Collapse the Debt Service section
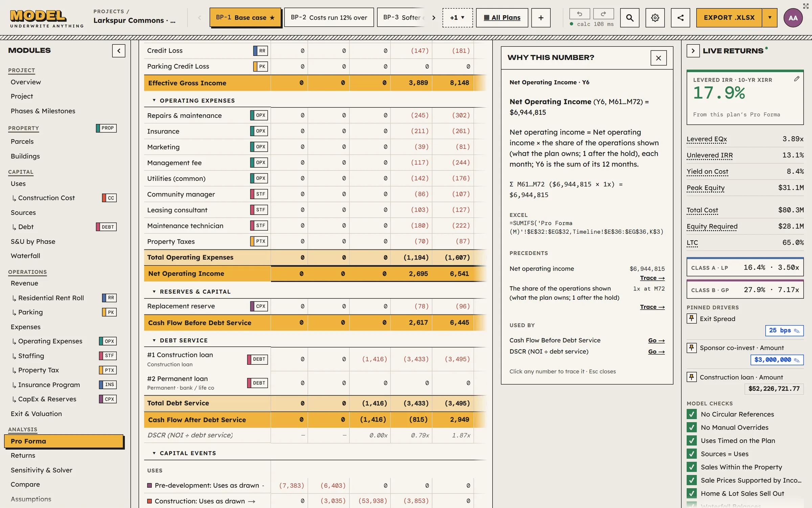The image size is (812, 508). pyautogui.click(x=154, y=340)
